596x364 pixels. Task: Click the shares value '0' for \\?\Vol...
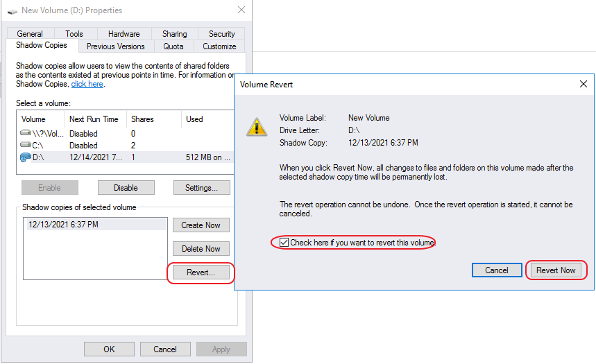133,134
